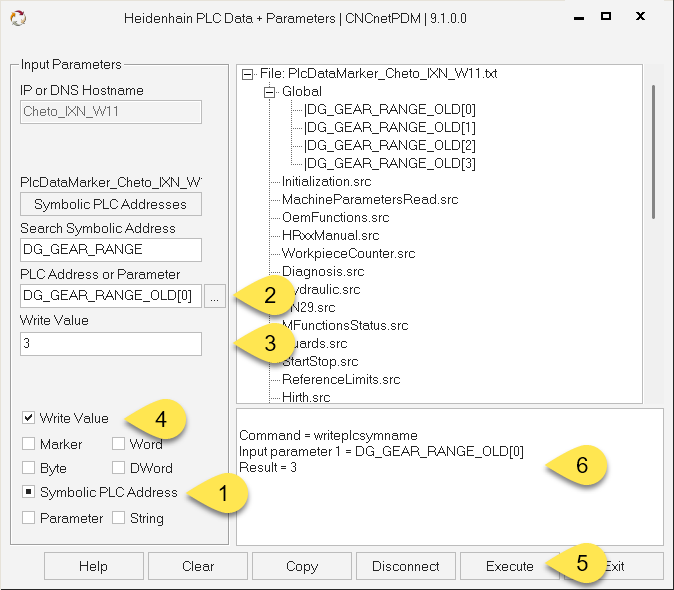Click the File: PlcDataMarker_Cheto_IXN_W11.txt label
The width and height of the screenshot is (674, 590).
click(378, 73)
